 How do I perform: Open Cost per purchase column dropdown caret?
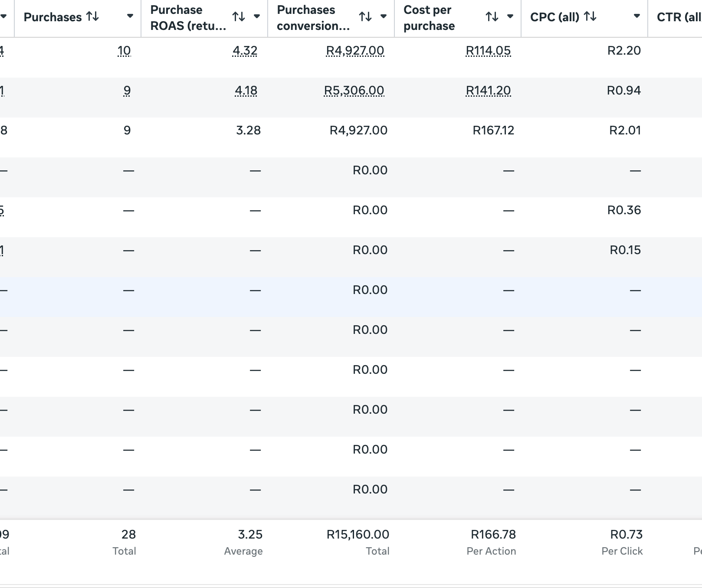(x=510, y=16)
